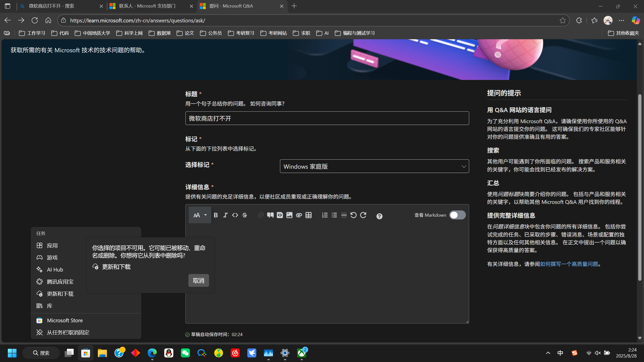Click the muted volume tray icon
Image resolution: width=644 pixels, height=362 pixels.
pyautogui.click(x=598, y=353)
